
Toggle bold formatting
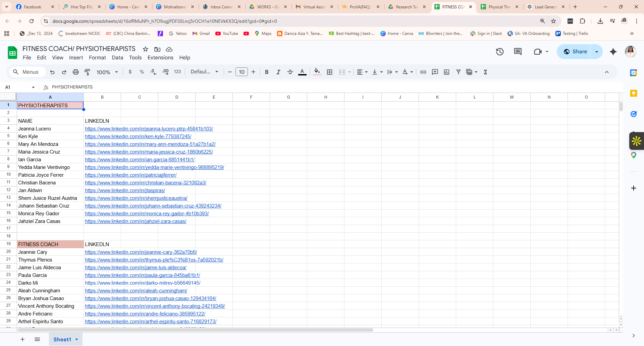(267, 72)
